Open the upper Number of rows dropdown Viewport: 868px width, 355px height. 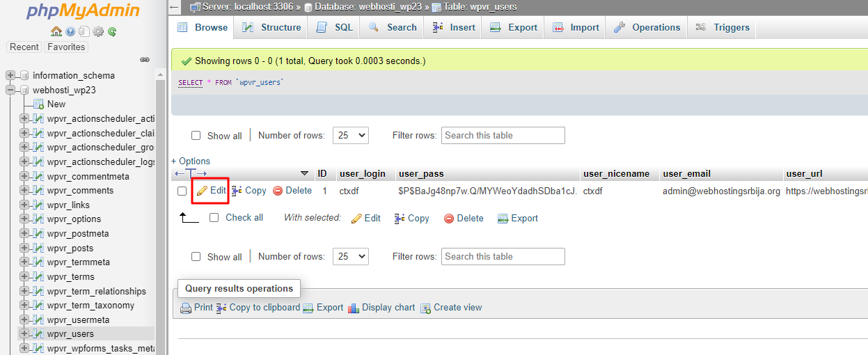point(350,135)
